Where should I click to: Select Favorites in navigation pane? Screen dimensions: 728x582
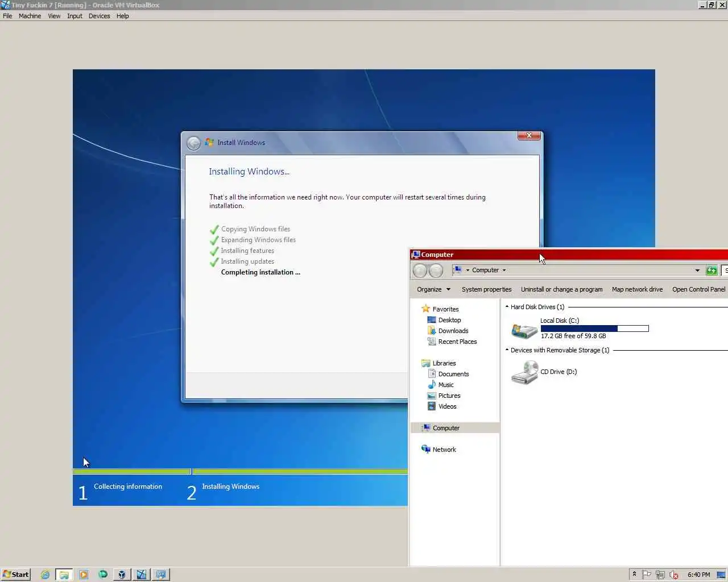[x=445, y=309]
